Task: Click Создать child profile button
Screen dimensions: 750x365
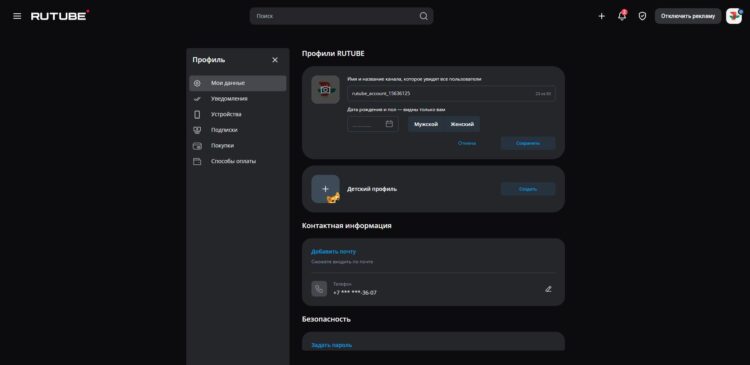Action: pyautogui.click(x=528, y=189)
